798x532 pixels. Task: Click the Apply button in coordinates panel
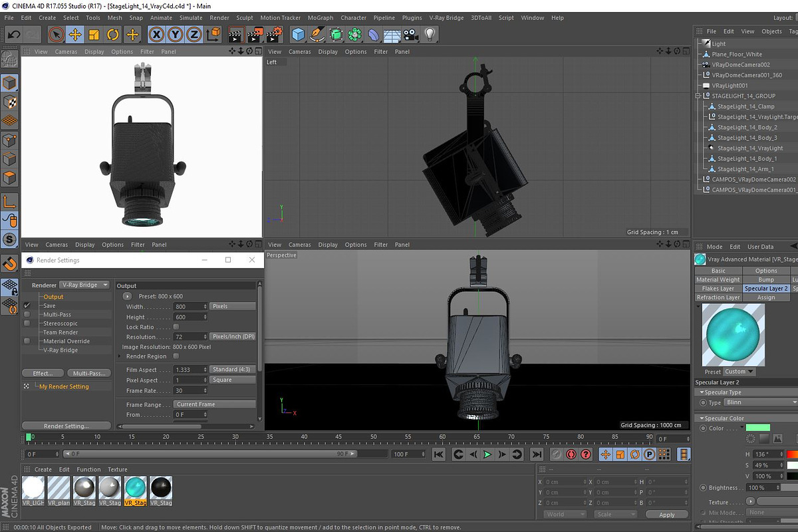(x=667, y=515)
